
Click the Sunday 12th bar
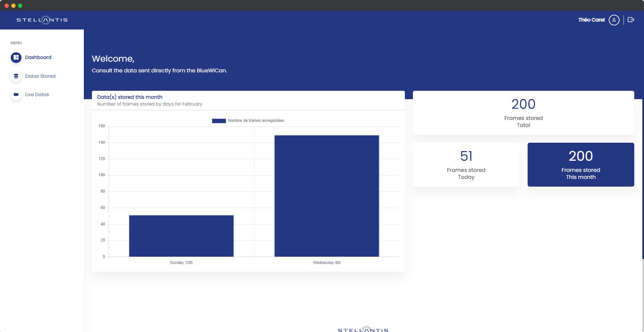(x=181, y=236)
